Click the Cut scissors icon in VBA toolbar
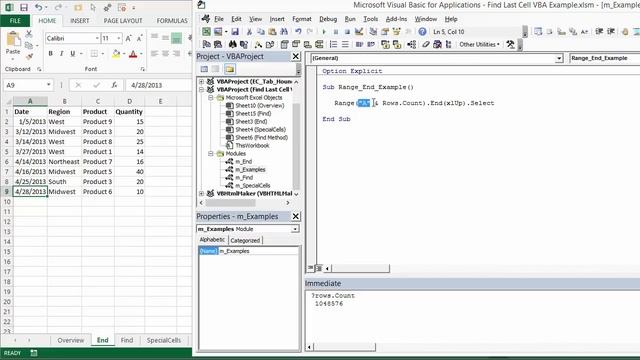Image resolution: width=640 pixels, height=360 pixels. coord(249,31)
